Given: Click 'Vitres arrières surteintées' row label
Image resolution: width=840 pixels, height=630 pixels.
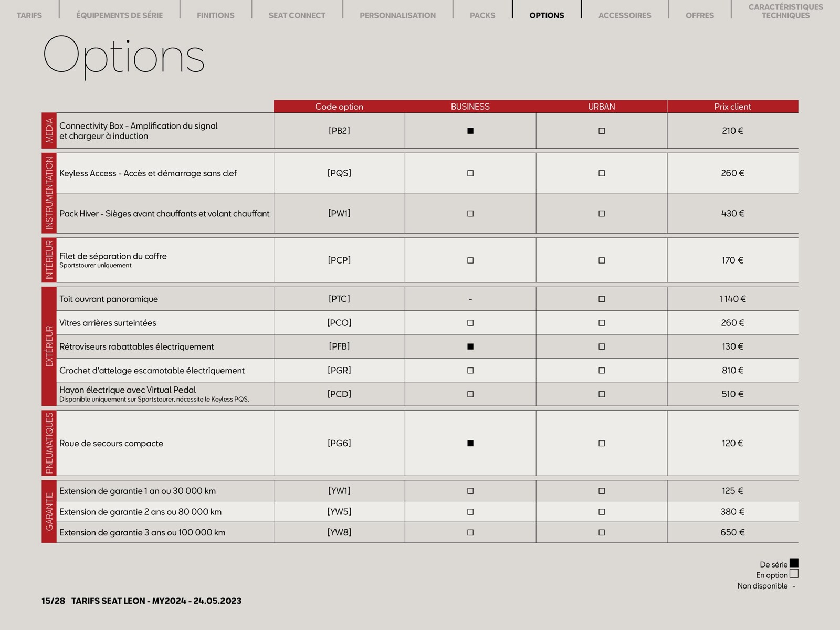Looking at the screenshot, I should click(x=108, y=323).
